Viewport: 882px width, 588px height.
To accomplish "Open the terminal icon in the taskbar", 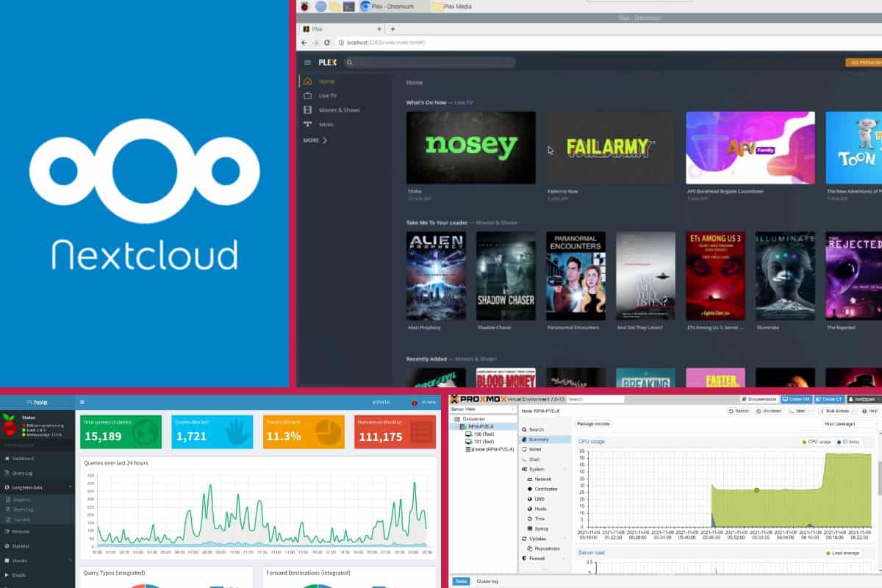I will pyautogui.click(x=349, y=6).
